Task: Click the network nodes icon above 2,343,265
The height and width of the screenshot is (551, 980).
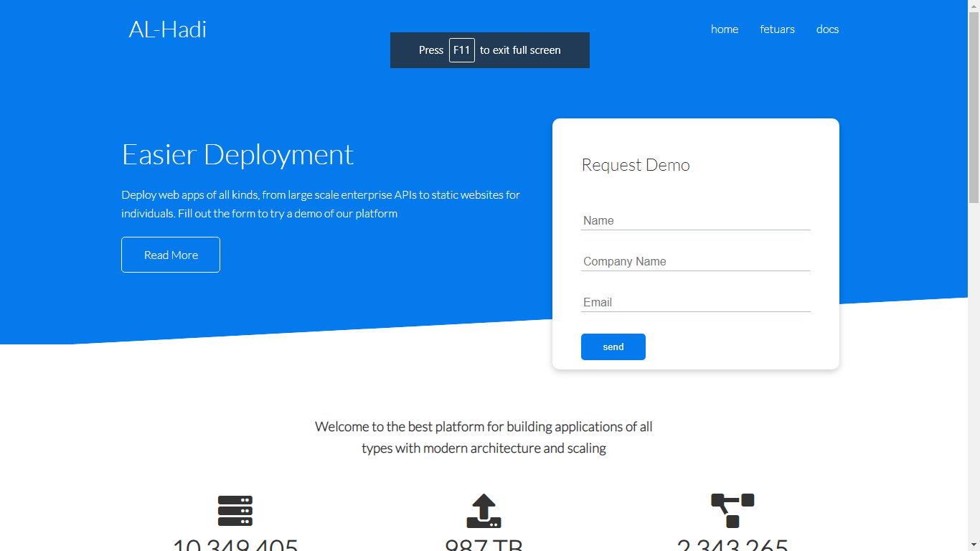Action: coord(732,509)
